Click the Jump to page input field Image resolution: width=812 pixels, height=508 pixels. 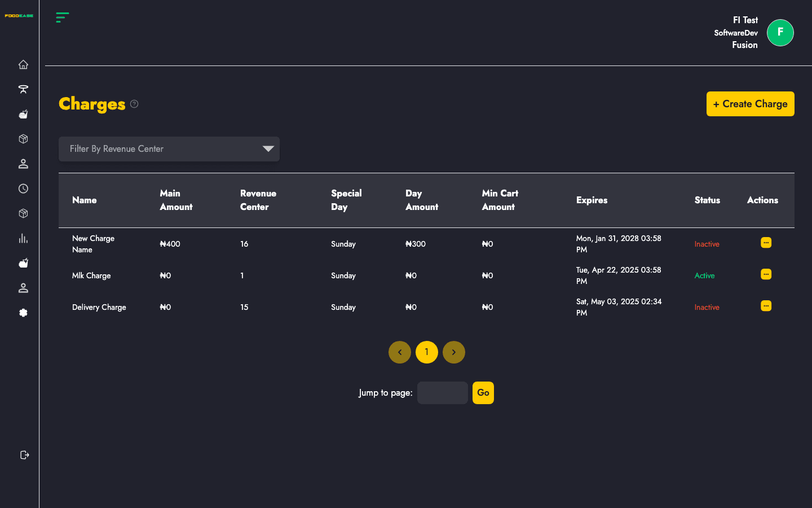(443, 393)
